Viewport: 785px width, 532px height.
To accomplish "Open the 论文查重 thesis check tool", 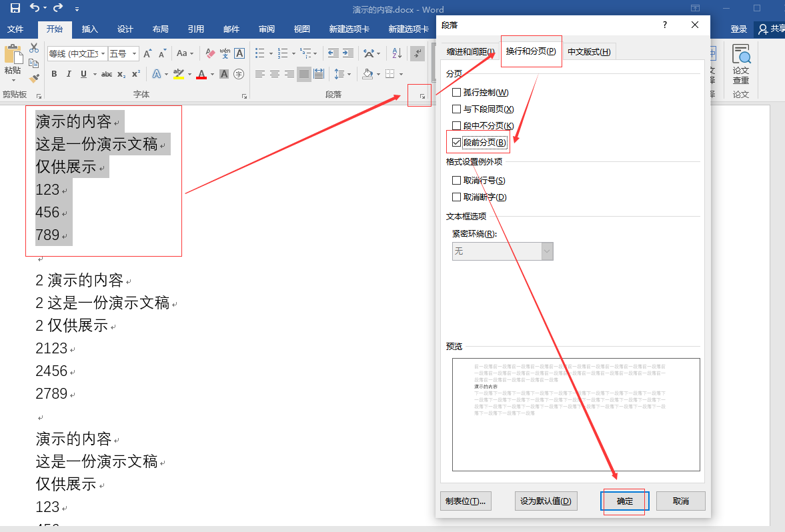I will [x=740, y=65].
